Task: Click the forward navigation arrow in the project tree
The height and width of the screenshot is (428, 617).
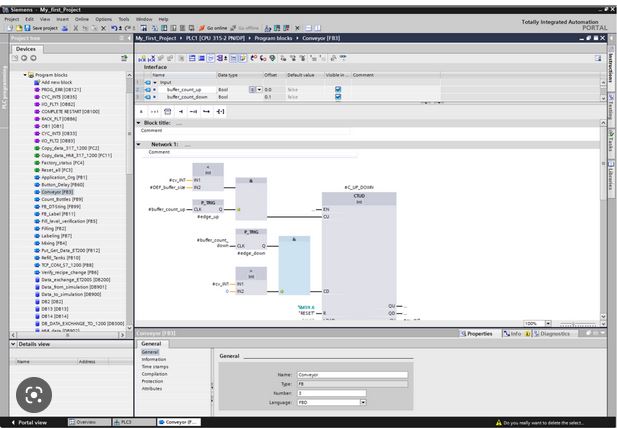Action: pyautogui.click(x=33, y=58)
